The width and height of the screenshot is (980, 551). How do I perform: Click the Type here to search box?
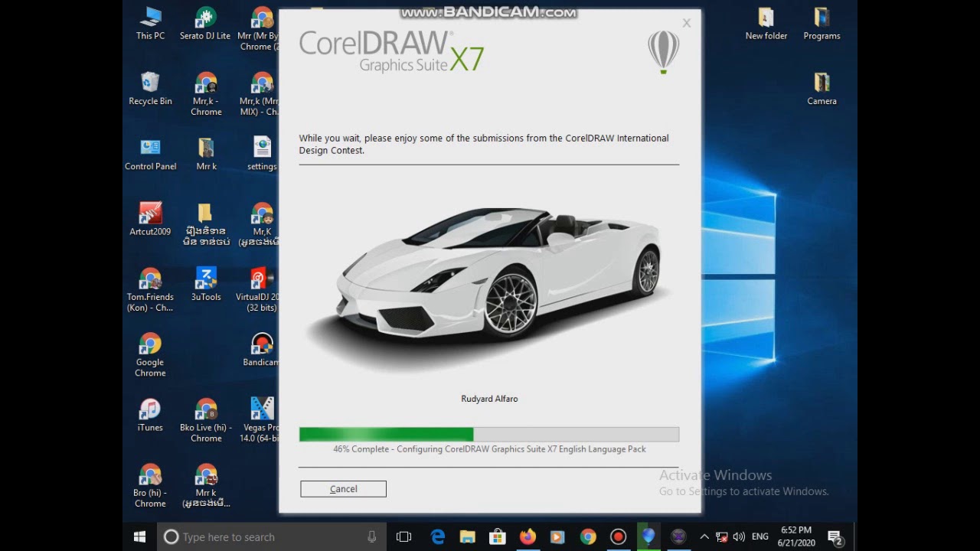coord(272,537)
